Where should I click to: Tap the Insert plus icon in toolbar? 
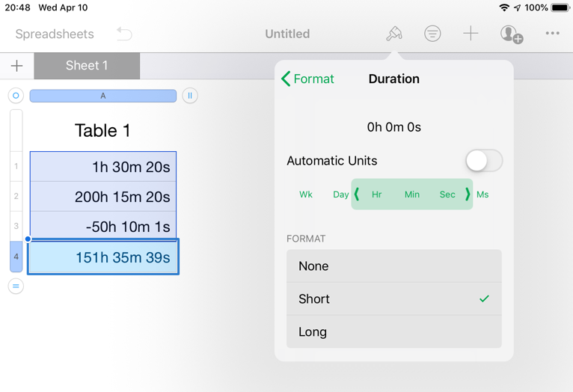(x=471, y=34)
